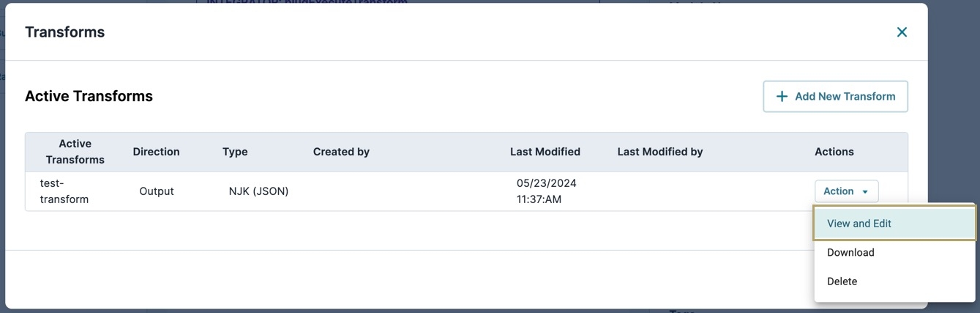Click the NJK (JSON) type cell
Image resolution: width=980 pixels, height=313 pixels.
(258, 191)
